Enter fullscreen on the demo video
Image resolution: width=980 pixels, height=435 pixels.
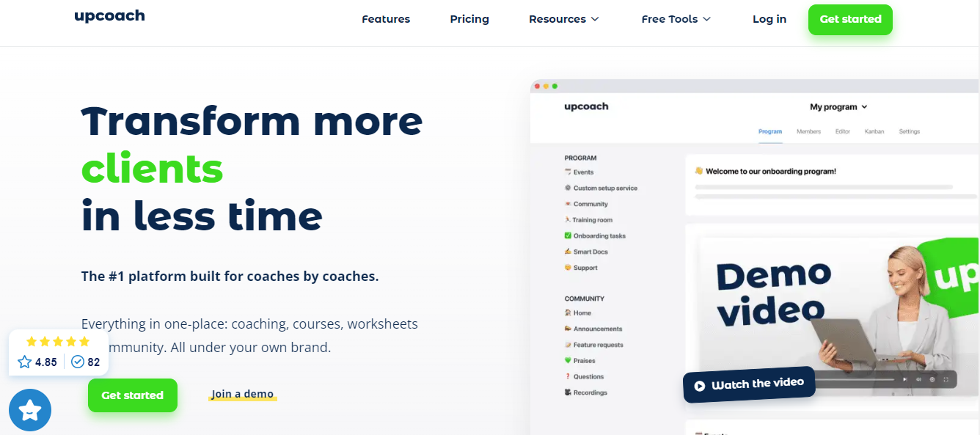946,379
